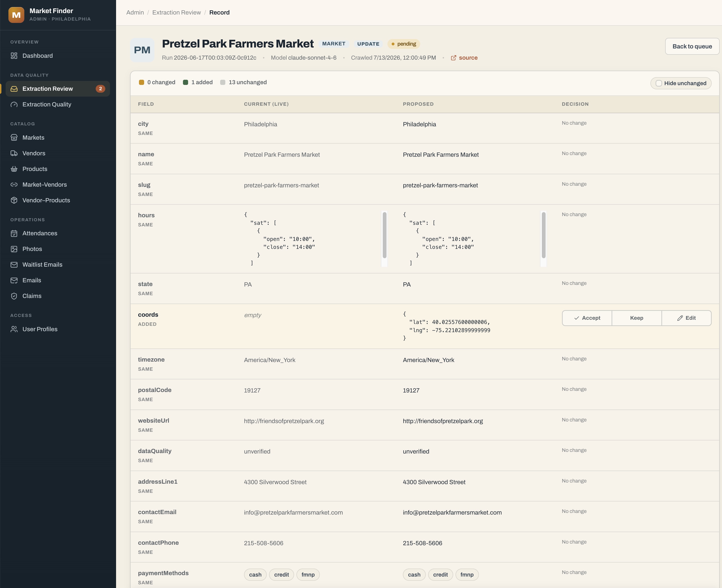This screenshot has width=722, height=588.
Task: Click proposed timezone America/New_York
Action: point(429,360)
